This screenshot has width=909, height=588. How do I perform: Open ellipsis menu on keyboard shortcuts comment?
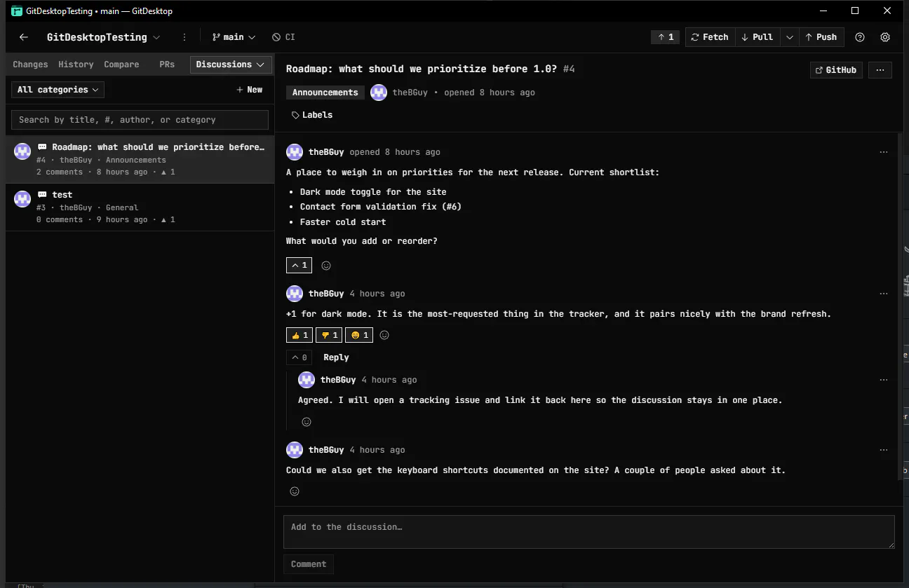point(884,450)
